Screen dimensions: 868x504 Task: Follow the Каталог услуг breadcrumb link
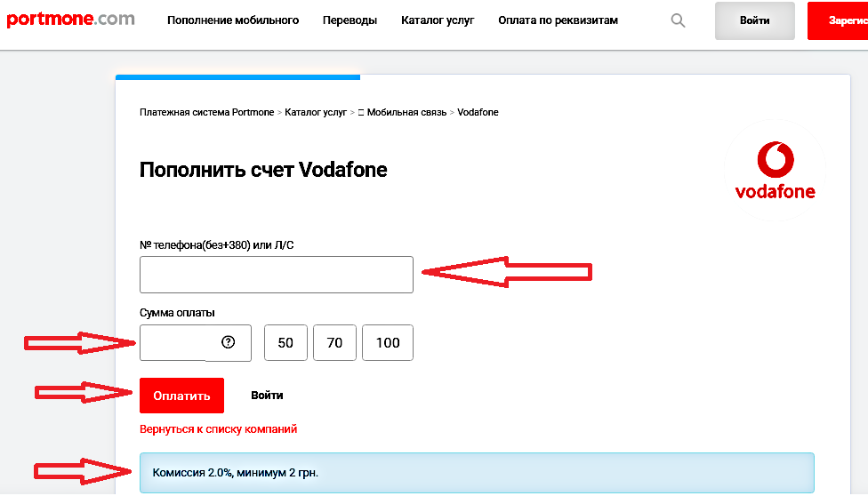click(316, 112)
